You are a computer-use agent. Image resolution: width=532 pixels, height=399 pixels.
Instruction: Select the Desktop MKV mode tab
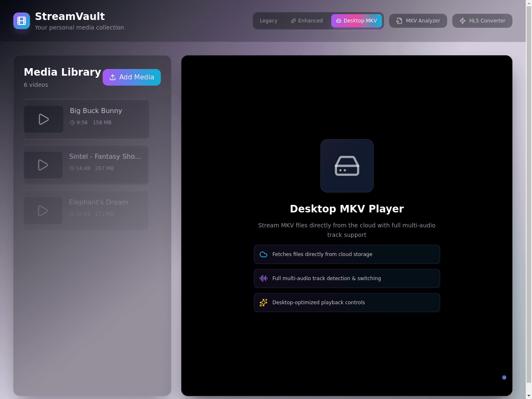(357, 21)
